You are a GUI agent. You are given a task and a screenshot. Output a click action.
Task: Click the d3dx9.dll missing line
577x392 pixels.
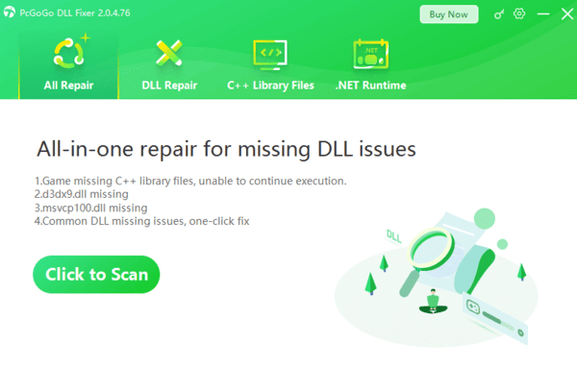82,194
